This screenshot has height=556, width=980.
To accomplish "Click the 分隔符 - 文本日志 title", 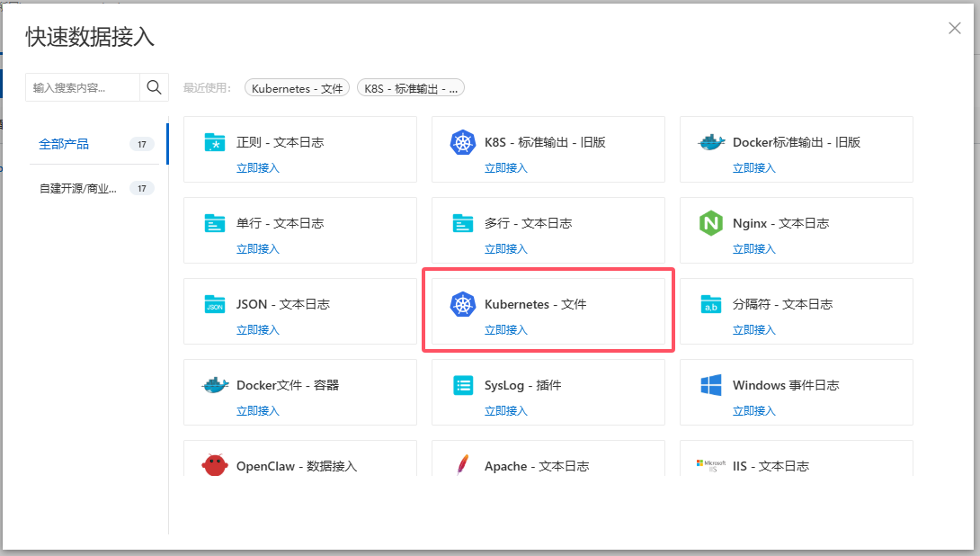I will (x=782, y=304).
